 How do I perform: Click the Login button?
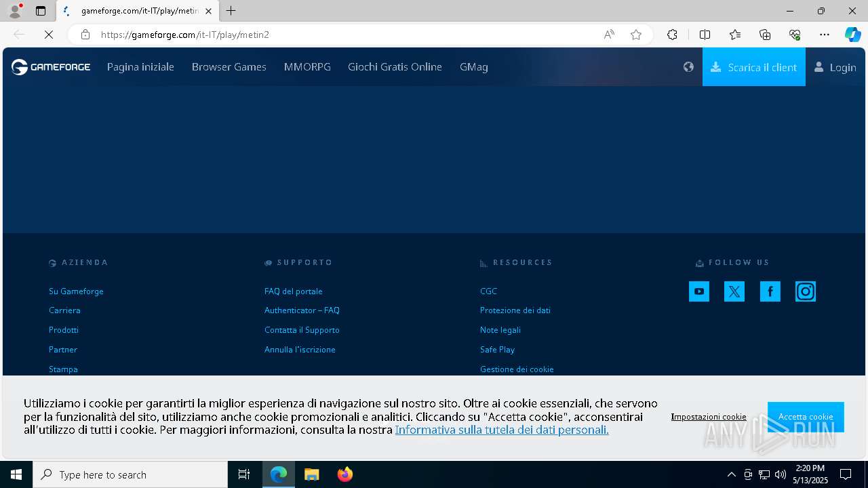point(835,66)
